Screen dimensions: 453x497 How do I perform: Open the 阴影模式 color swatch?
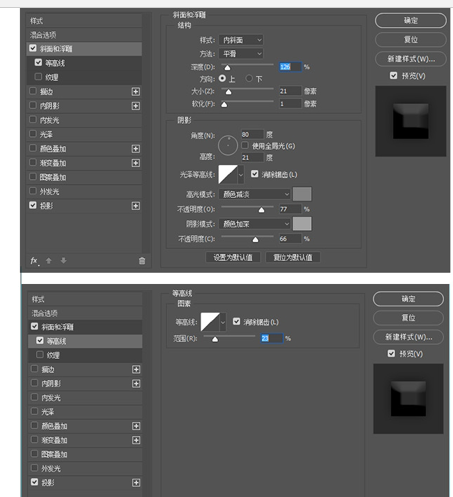pos(302,224)
